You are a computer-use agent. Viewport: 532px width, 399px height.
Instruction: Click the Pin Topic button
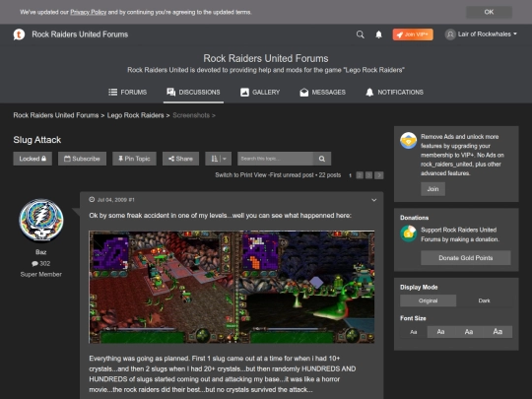[x=134, y=159]
